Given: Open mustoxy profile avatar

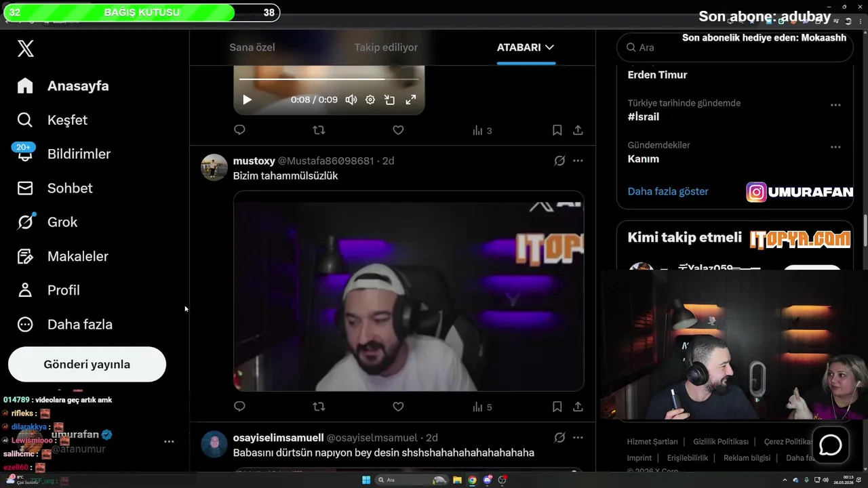Looking at the screenshot, I should [x=214, y=167].
